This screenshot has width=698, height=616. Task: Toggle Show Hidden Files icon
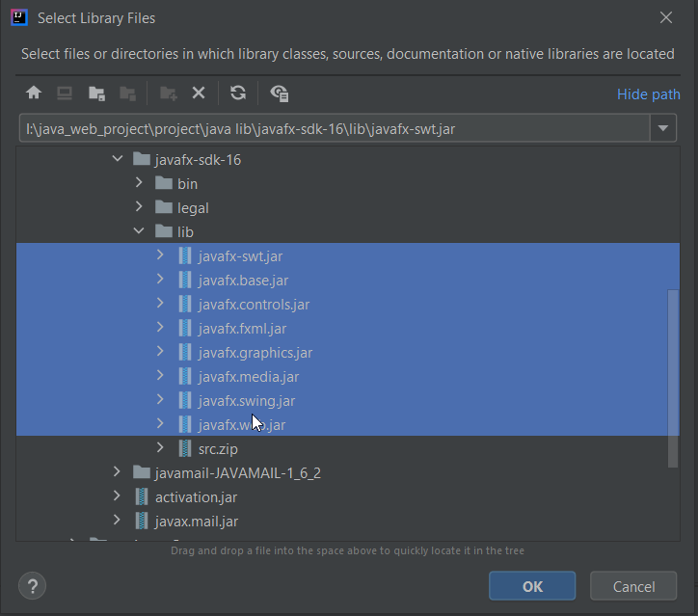(280, 94)
